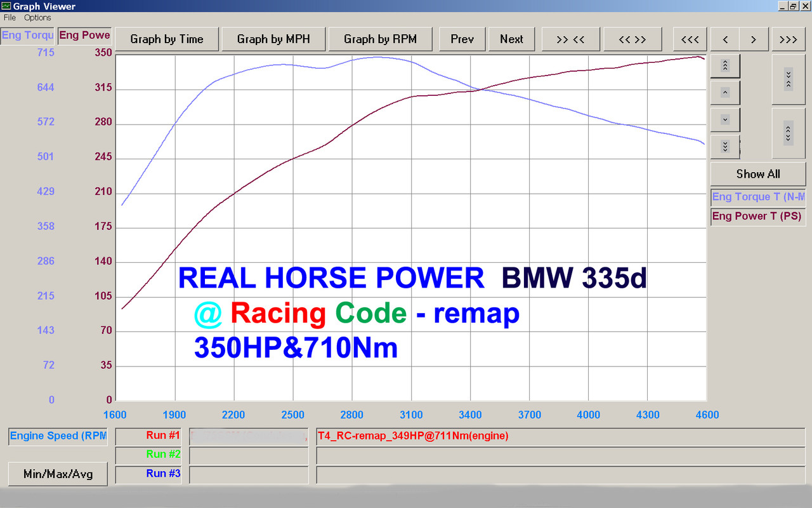Image resolution: width=812 pixels, height=508 pixels.
Task: Click the Engine Speed (RPM) axis selector
Action: (58, 436)
